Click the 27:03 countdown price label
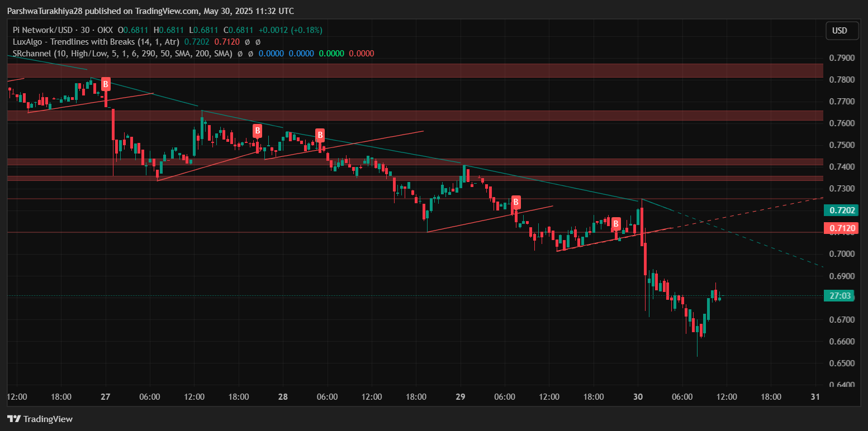The width and height of the screenshot is (868, 431). tap(841, 296)
